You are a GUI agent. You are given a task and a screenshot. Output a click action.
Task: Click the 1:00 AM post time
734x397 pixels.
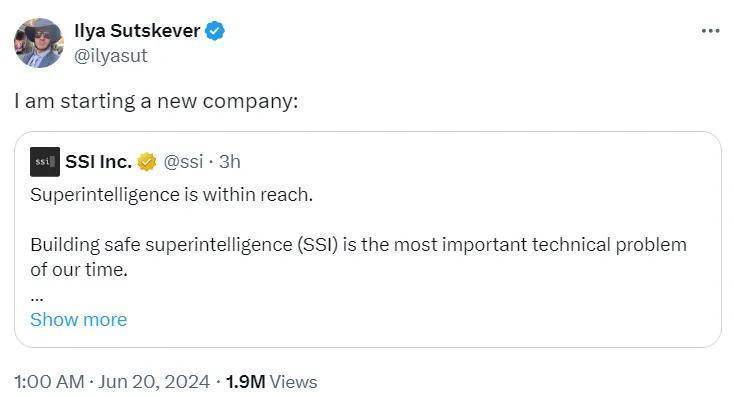tap(49, 382)
